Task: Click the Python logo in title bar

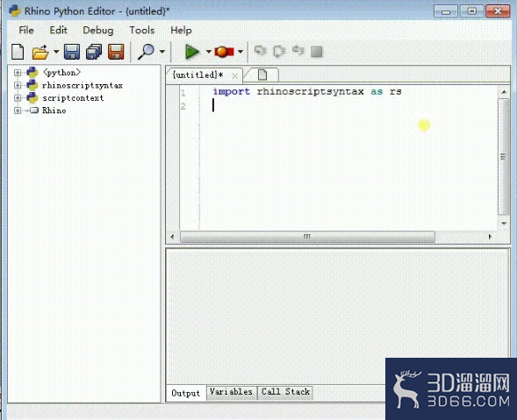Action: [15, 11]
